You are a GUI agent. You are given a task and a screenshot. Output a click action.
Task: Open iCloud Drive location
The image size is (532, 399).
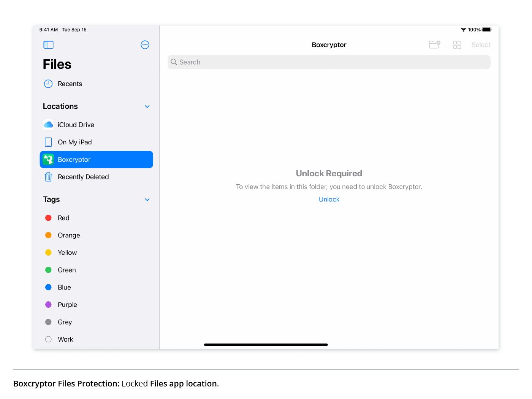pyautogui.click(x=97, y=125)
